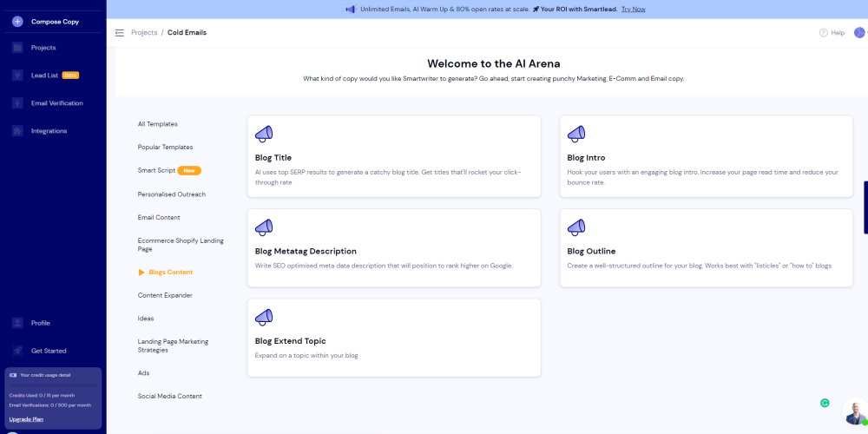Click the Upgrade Plan link
Image resolution: width=868 pixels, height=434 pixels.
pyautogui.click(x=26, y=419)
